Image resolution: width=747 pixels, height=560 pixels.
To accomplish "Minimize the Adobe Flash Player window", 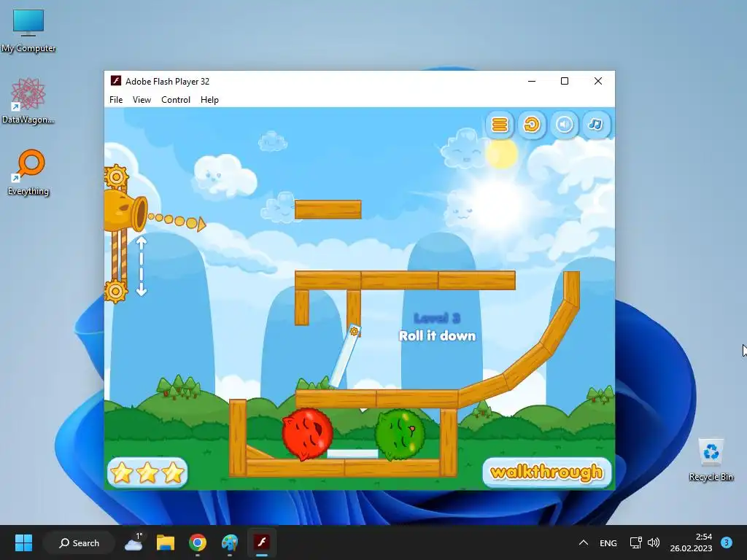I will click(532, 82).
